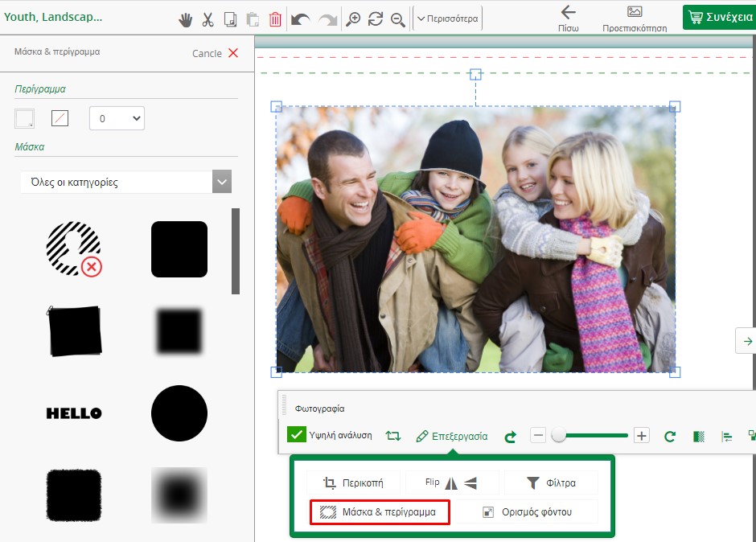Toggle the Υψηλή ανάλυση checkbox

296,435
